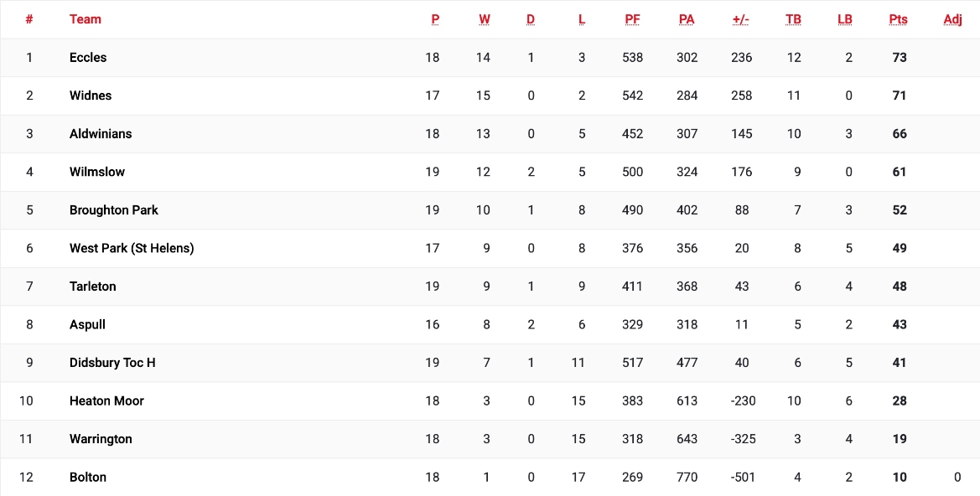The width and height of the screenshot is (980, 496).
Task: Click the P (played) column header
Action: pyautogui.click(x=435, y=19)
